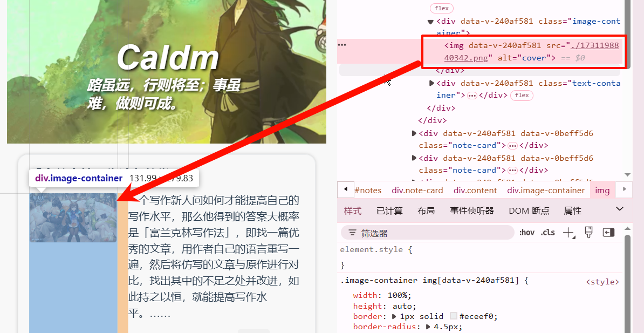Click the breadcrumb scroll-right arrow
The image size is (644, 333).
624,189
